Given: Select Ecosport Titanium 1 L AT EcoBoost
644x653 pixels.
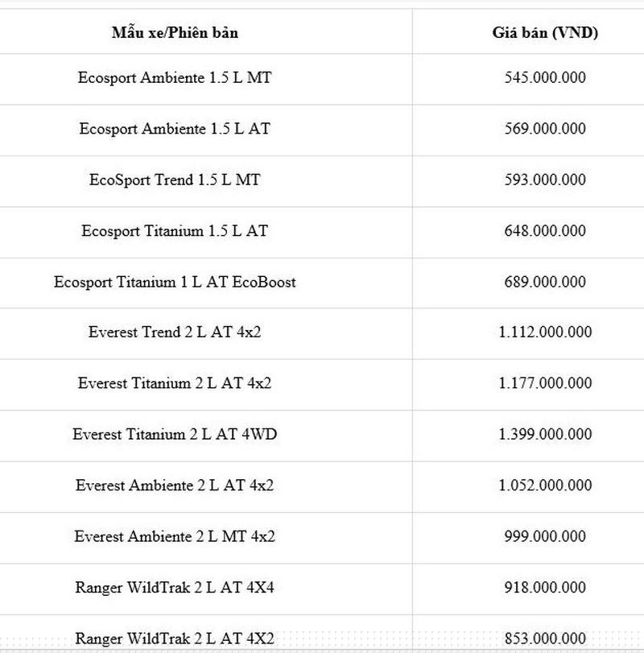Looking at the screenshot, I should (175, 282).
